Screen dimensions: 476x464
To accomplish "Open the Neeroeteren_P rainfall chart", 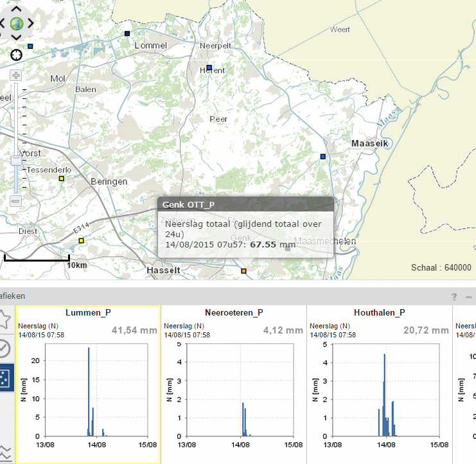I will point(234,384).
